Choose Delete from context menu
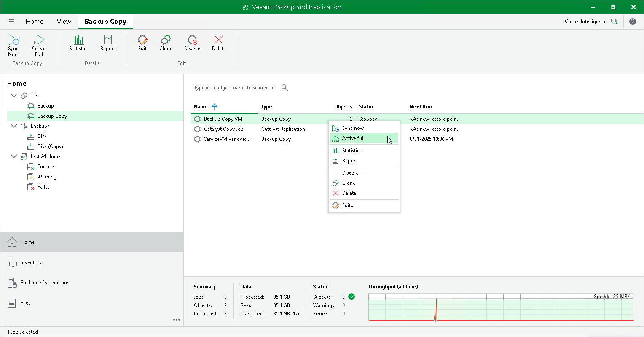Image resolution: width=644 pixels, height=337 pixels. coord(364,193)
